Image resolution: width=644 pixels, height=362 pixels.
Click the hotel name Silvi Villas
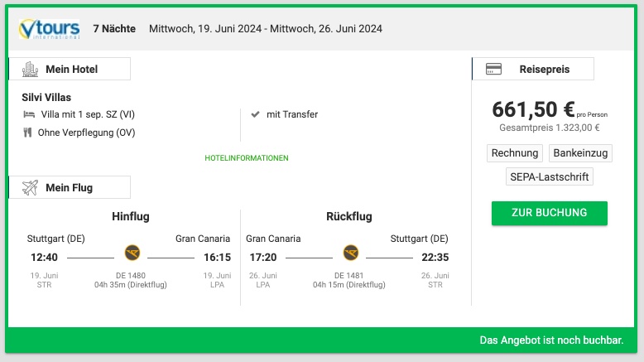pyautogui.click(x=46, y=98)
